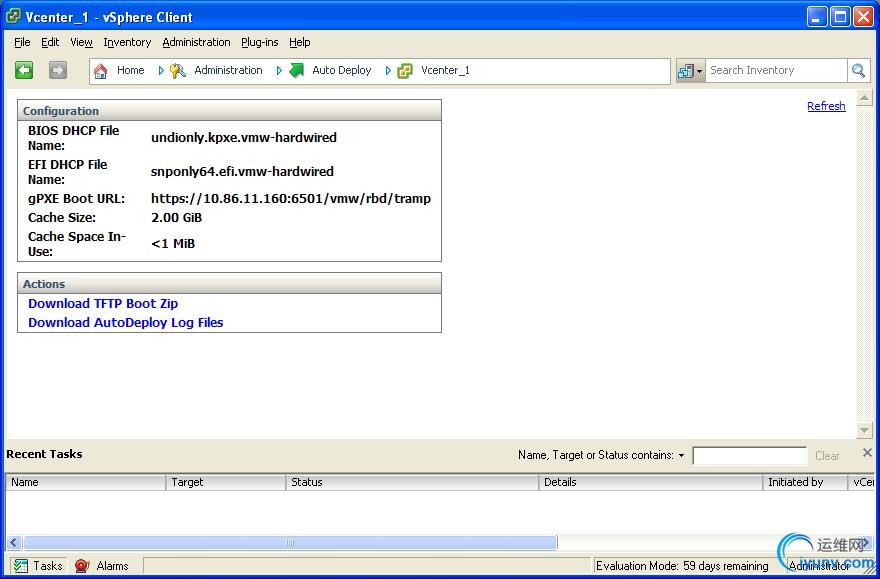880x579 pixels.
Task: Click the left arrow of horizontal scrollbar
Action: pyautogui.click(x=14, y=543)
